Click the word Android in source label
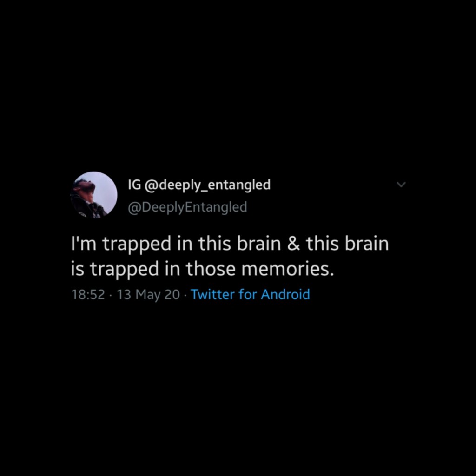476x476 pixels. click(x=285, y=294)
